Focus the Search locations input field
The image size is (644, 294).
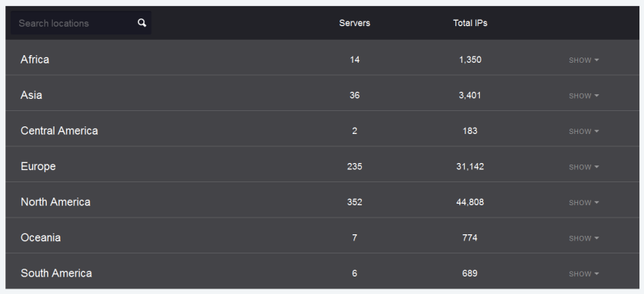(x=81, y=23)
